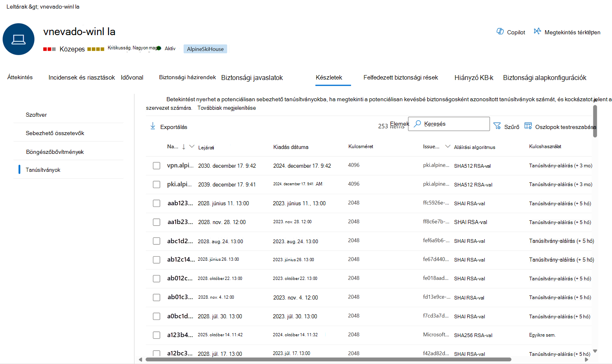
Task: Switch to the Áttekintés tab
Action: pyautogui.click(x=20, y=77)
